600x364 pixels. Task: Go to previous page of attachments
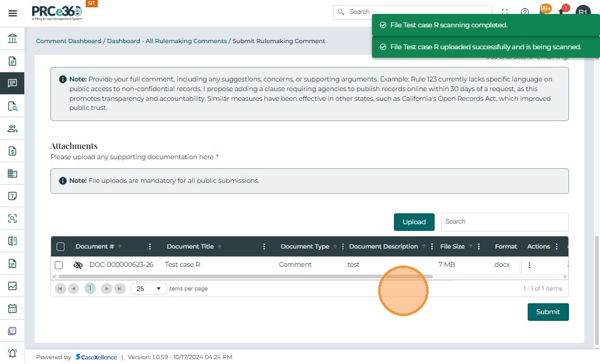[74, 289]
